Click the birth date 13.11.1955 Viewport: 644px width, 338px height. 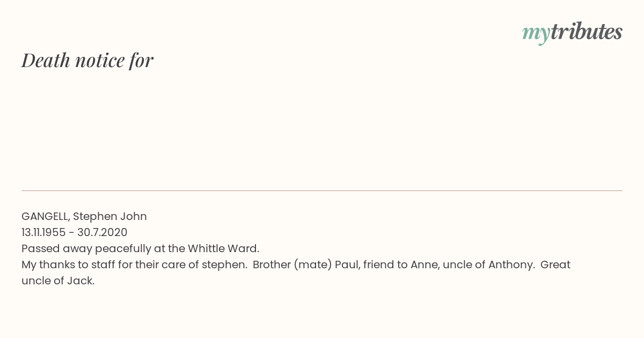point(43,232)
